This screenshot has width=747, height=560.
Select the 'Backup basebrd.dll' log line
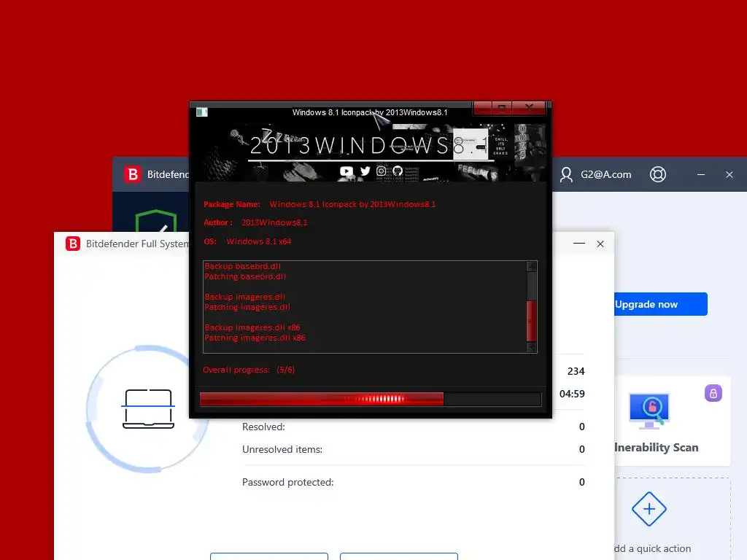click(242, 266)
